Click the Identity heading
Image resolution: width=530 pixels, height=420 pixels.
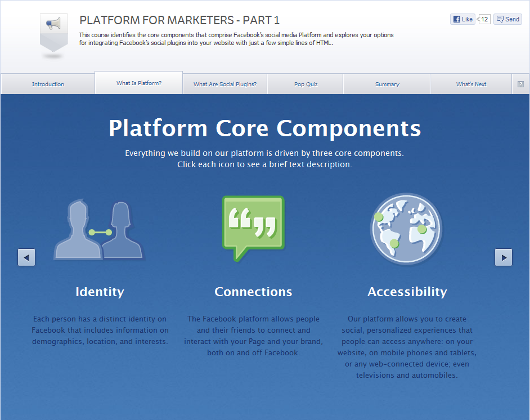click(x=100, y=292)
